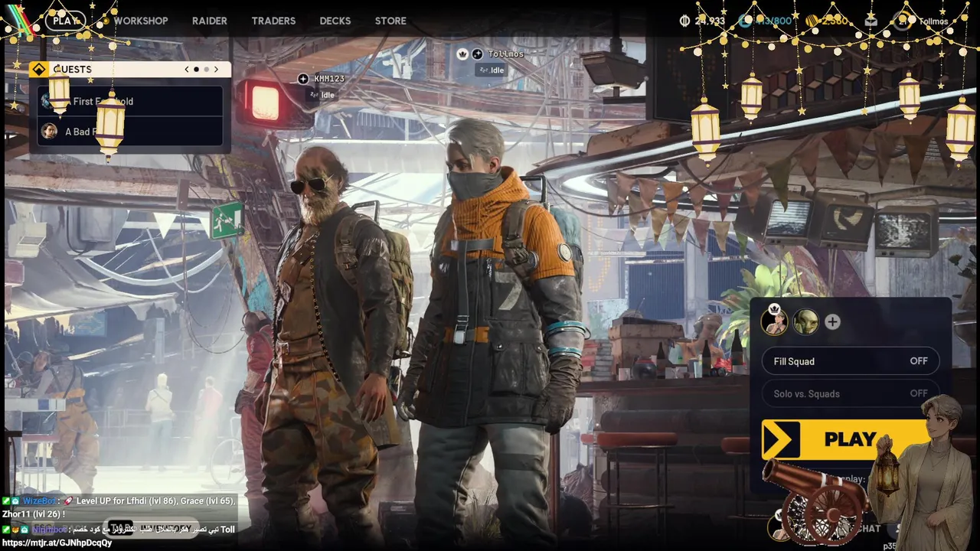Click the 2,580 gold currency balance
The height and width of the screenshot is (551, 980).
point(835,21)
